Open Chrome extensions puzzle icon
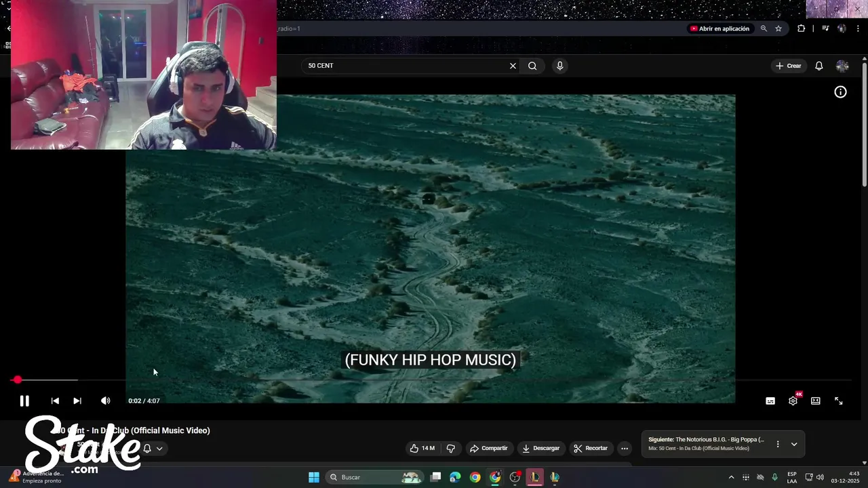The width and height of the screenshot is (868, 488). click(801, 28)
